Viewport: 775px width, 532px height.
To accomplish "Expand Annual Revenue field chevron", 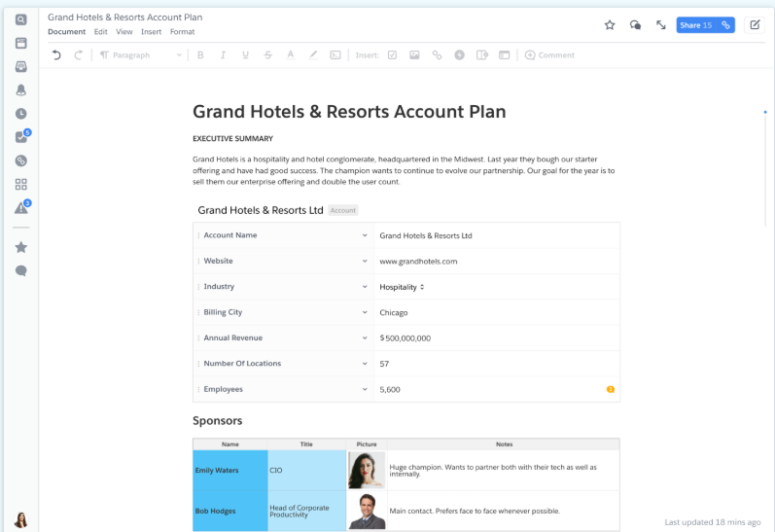I will (x=365, y=338).
